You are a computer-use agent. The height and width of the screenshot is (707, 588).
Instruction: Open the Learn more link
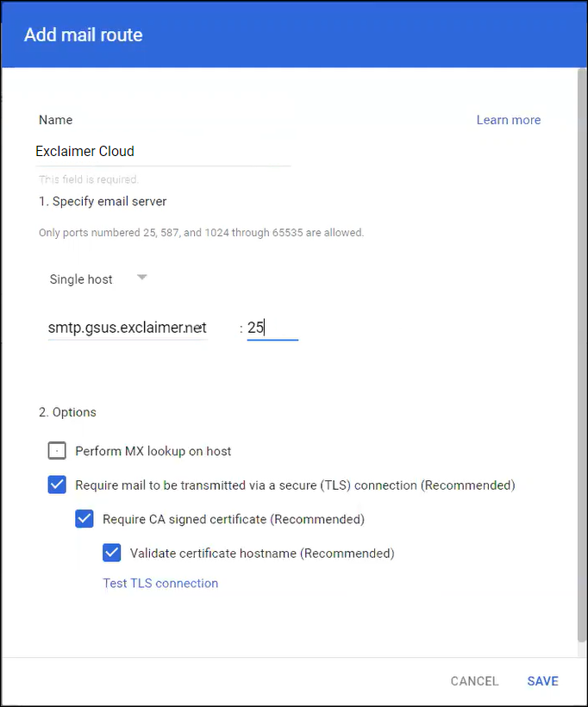(x=508, y=120)
